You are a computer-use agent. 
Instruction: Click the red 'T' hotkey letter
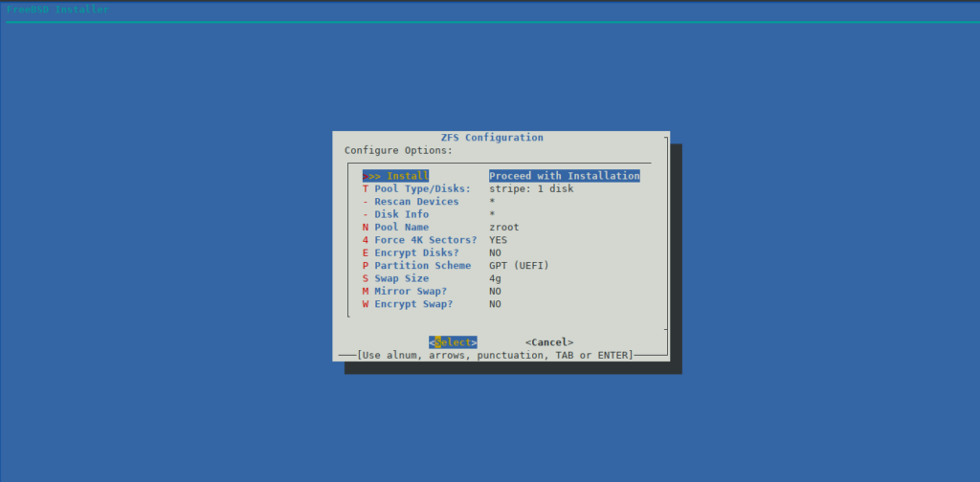point(366,188)
